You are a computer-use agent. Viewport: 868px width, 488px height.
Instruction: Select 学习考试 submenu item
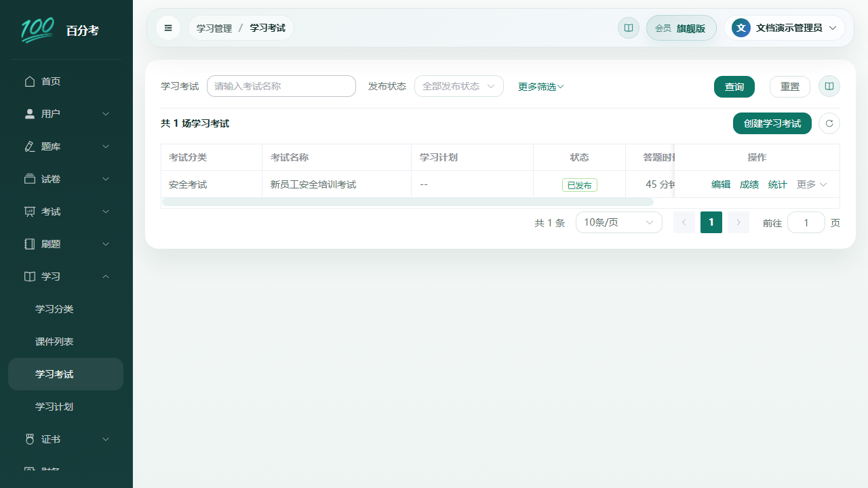tap(66, 374)
